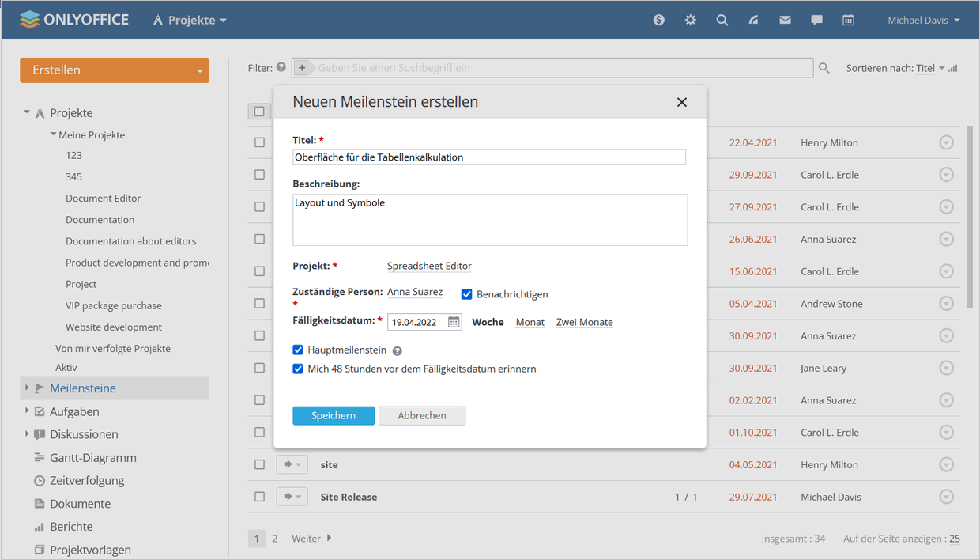Image resolution: width=980 pixels, height=560 pixels.
Task: Open actions circle for Carol L. Erdle 29.09.2021 row
Action: 946,175
